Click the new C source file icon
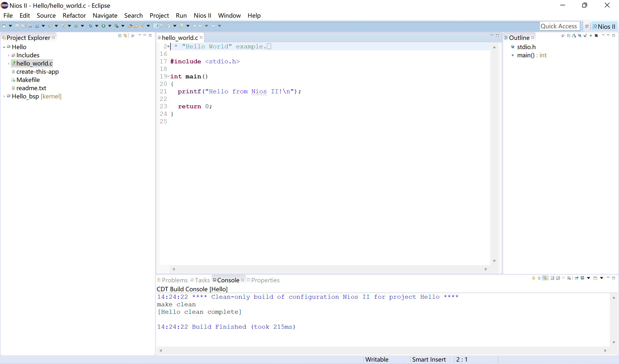619x364 pixels. 63,26
